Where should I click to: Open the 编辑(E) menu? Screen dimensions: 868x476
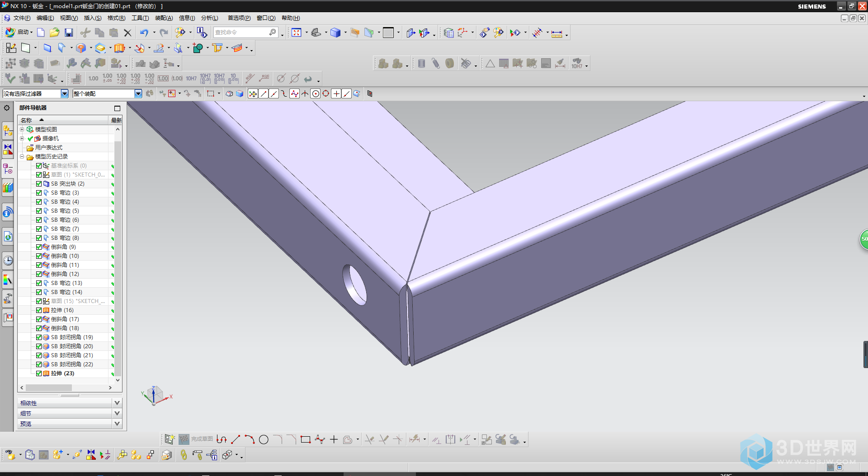(x=45, y=18)
